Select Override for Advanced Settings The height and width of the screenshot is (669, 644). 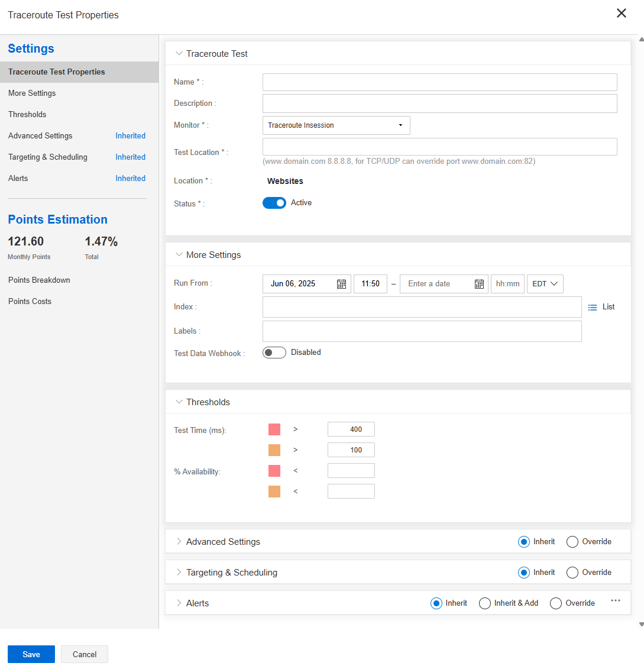pyautogui.click(x=572, y=542)
